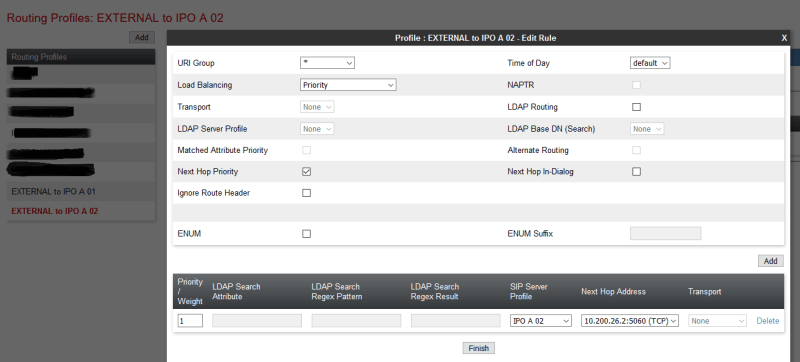The height and width of the screenshot is (362, 800).
Task: Click Add button above Routing Profiles list
Action: [141, 37]
